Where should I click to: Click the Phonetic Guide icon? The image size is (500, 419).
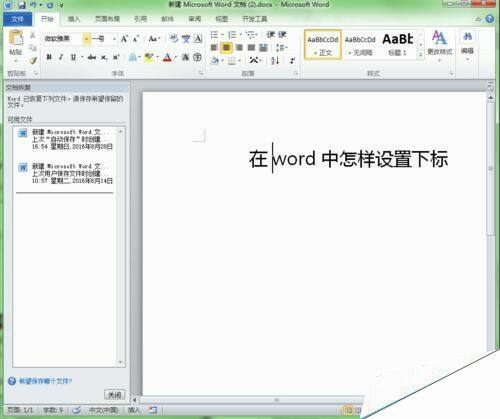[186, 39]
